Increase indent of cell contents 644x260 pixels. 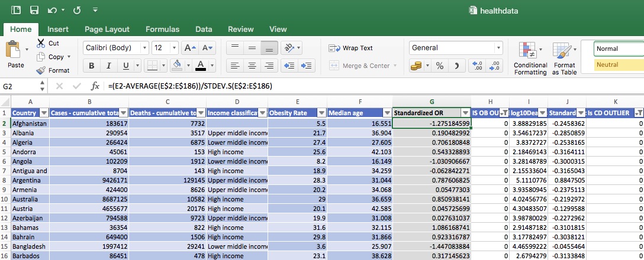[x=307, y=66]
